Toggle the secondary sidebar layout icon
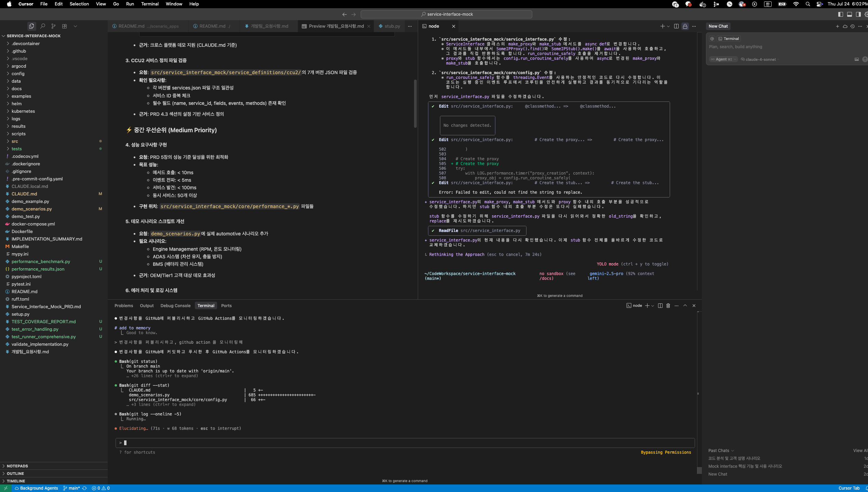 click(x=858, y=14)
